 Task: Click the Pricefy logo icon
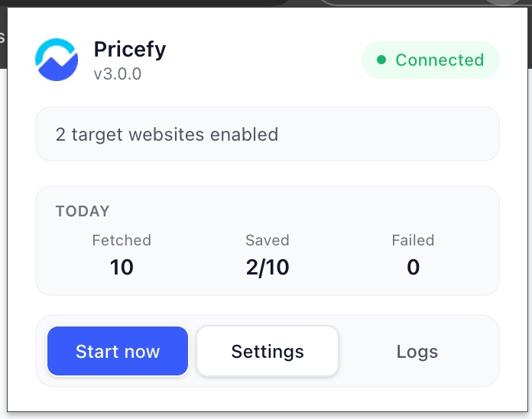point(57,60)
